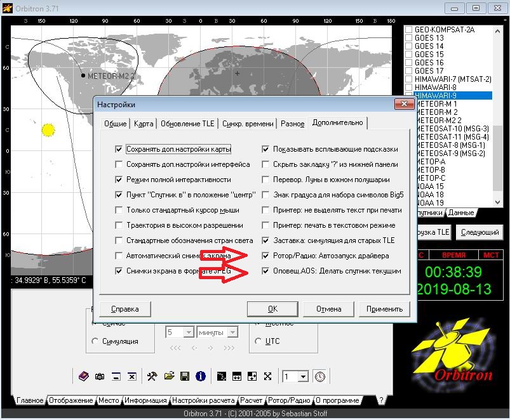Click the satellite list scroll-up arrow
Screen dimensions: 510x420
(497, 31)
